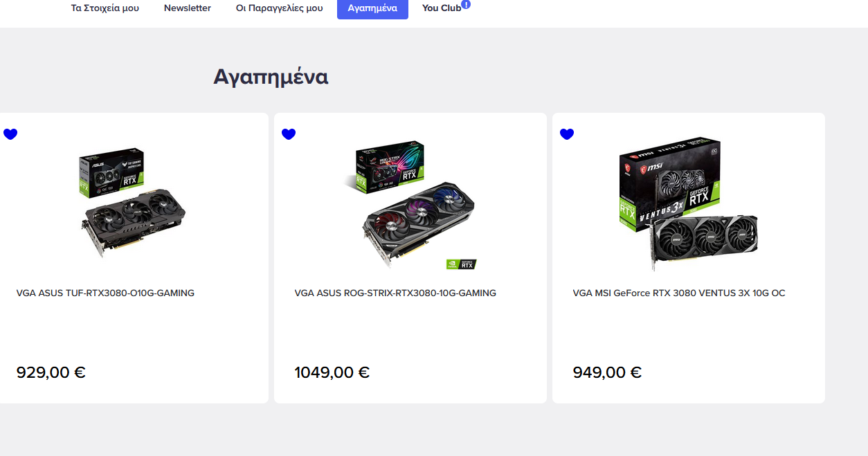The image size is (868, 456).
Task: Click the Αγαπημένα page heading
Action: [x=271, y=77]
